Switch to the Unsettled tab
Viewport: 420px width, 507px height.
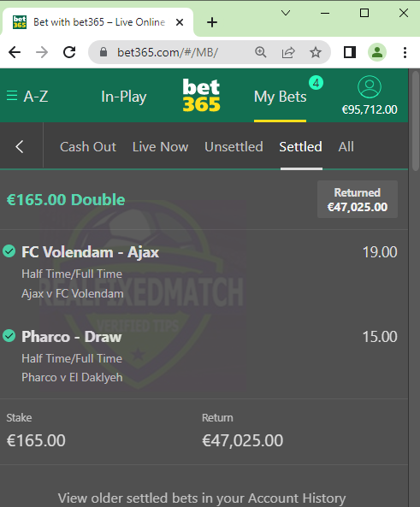(234, 147)
